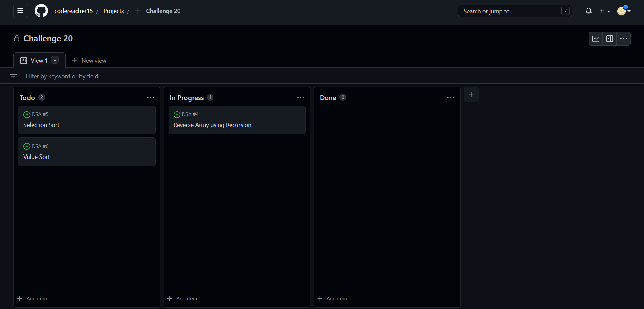The image size is (644, 309).
Task: Open the hamburger navigation menu
Action: [20, 11]
